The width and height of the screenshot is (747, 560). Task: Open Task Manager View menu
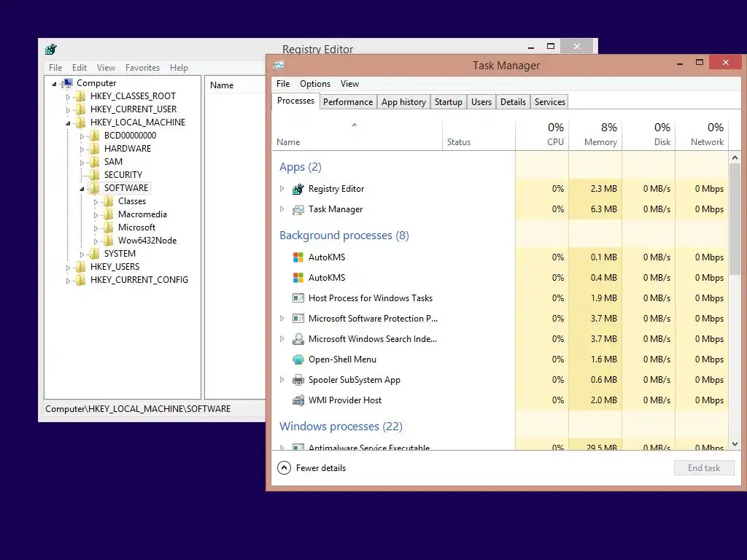(349, 84)
